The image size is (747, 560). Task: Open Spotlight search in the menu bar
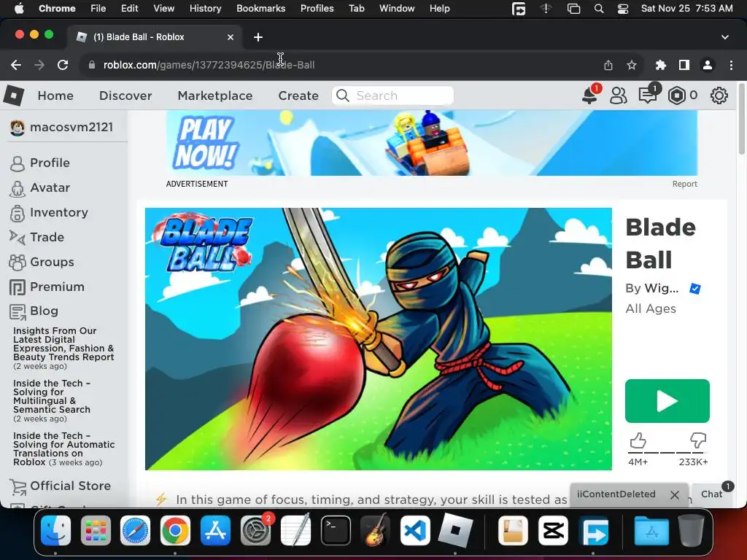(599, 9)
